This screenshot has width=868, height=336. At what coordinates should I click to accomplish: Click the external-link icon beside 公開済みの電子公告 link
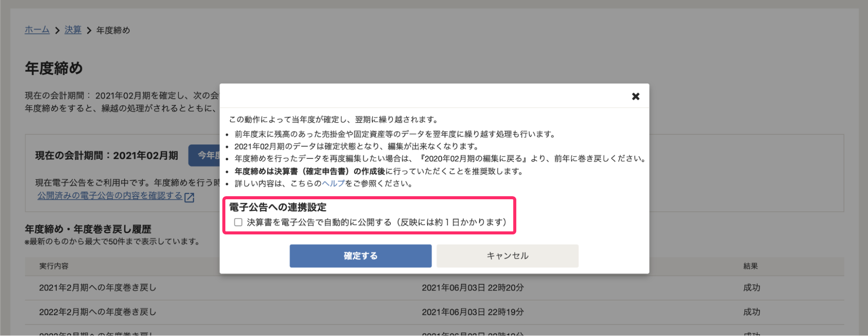tap(189, 197)
